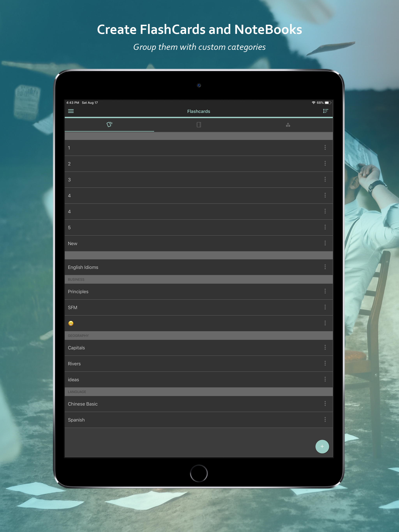The height and width of the screenshot is (532, 399).
Task: Switch to the notebooks tab icon
Action: pyautogui.click(x=199, y=125)
